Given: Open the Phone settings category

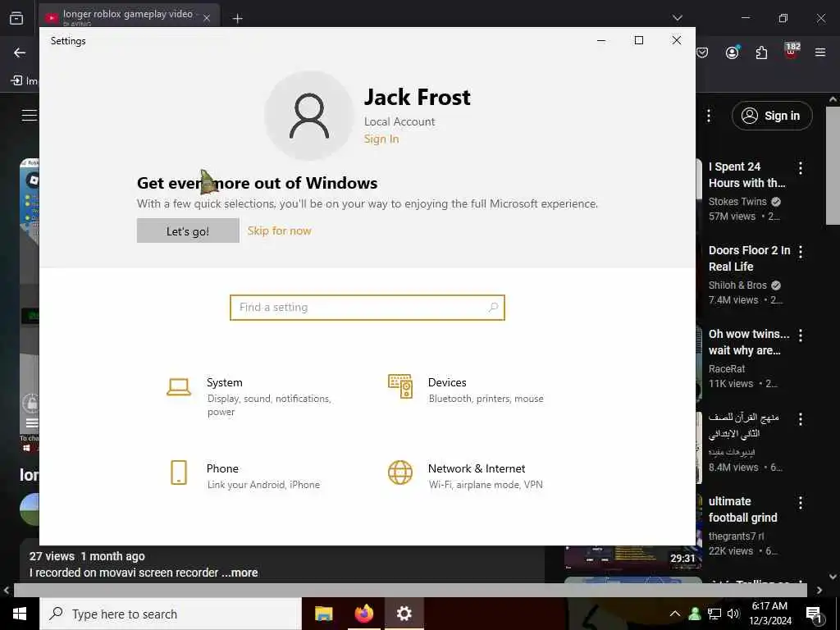Looking at the screenshot, I should 245,475.
